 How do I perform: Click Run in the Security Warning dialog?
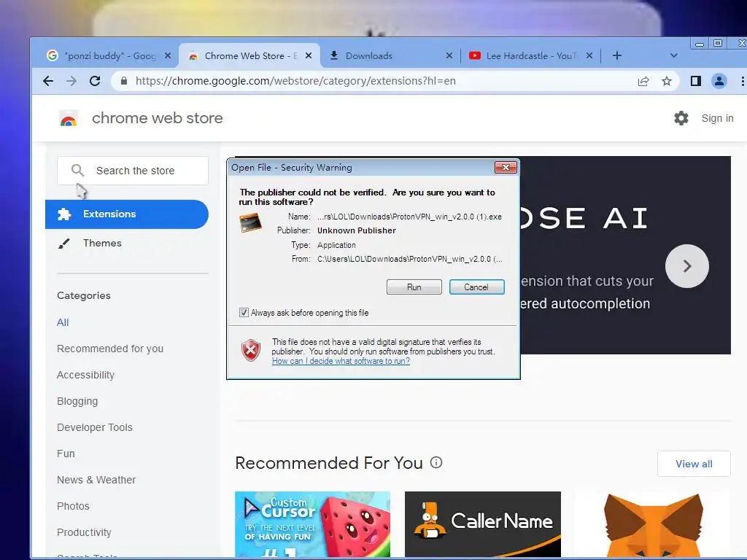coord(414,287)
